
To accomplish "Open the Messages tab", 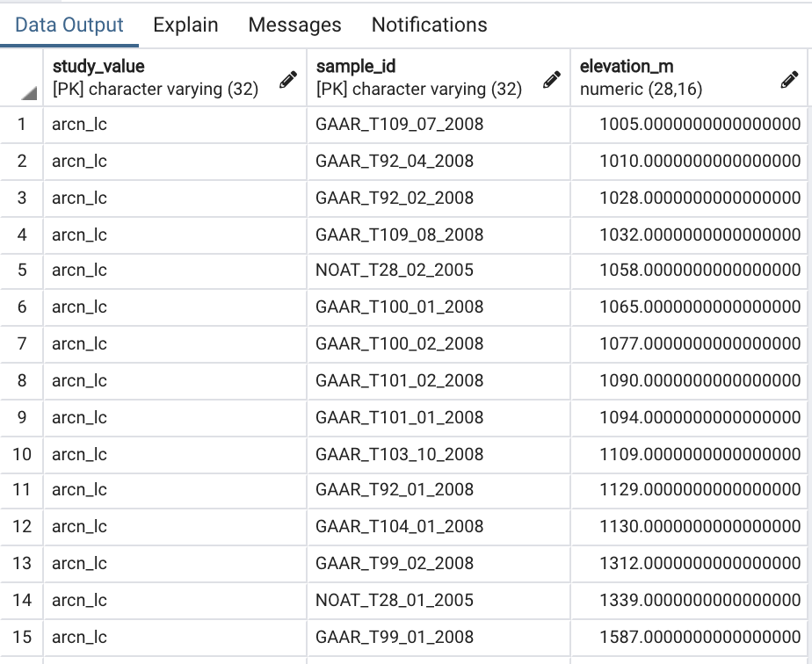I will pyautogui.click(x=294, y=25).
